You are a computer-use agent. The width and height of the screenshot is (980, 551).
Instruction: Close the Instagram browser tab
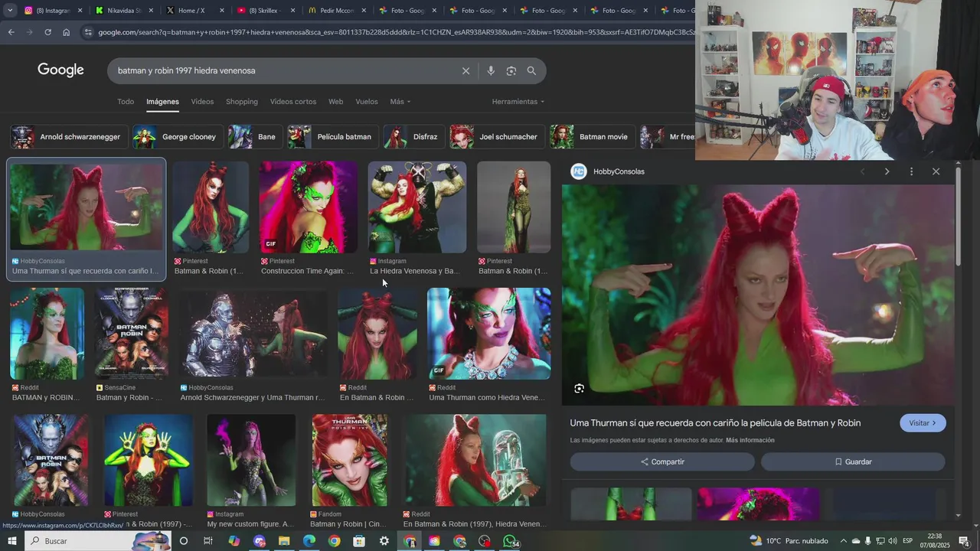[x=80, y=11]
